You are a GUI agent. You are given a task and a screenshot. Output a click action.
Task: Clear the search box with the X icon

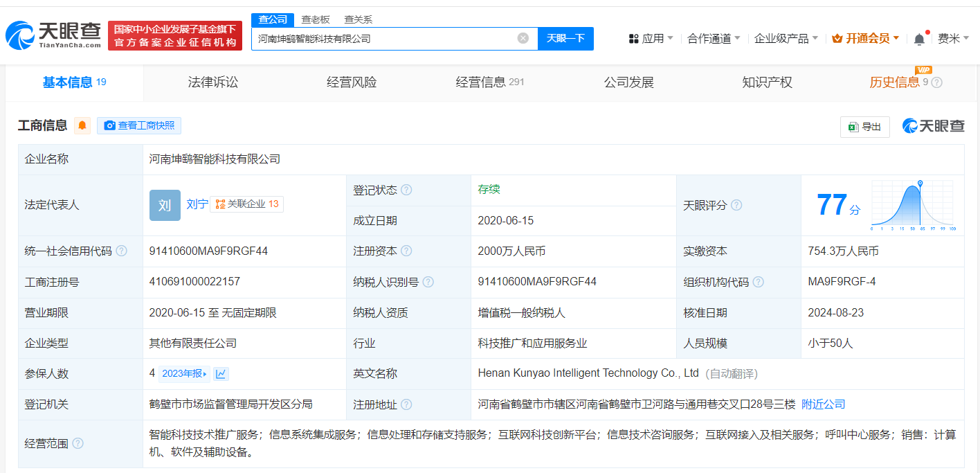pos(523,38)
